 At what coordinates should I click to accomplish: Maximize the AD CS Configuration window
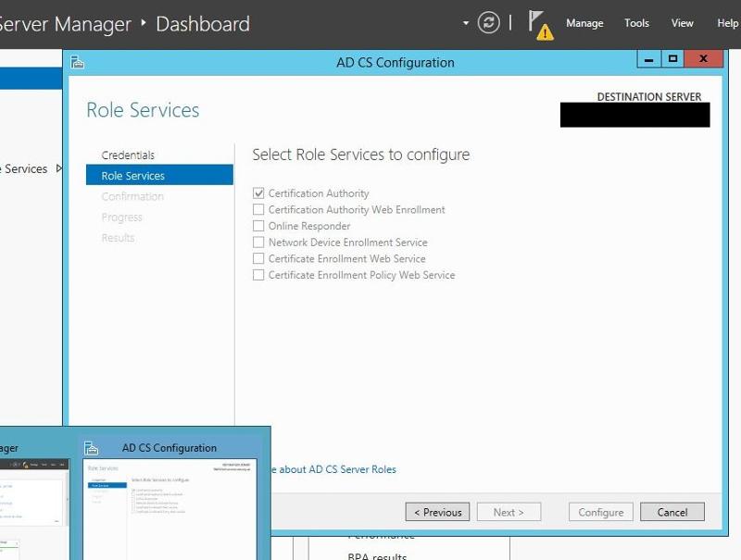tap(673, 59)
